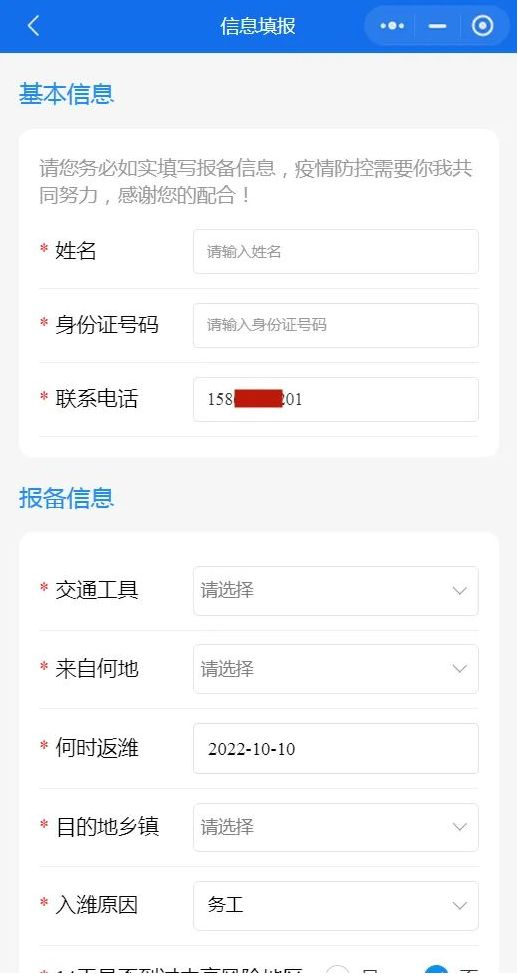
Task: Click the 报备信息 section heading
Action: 67,498
